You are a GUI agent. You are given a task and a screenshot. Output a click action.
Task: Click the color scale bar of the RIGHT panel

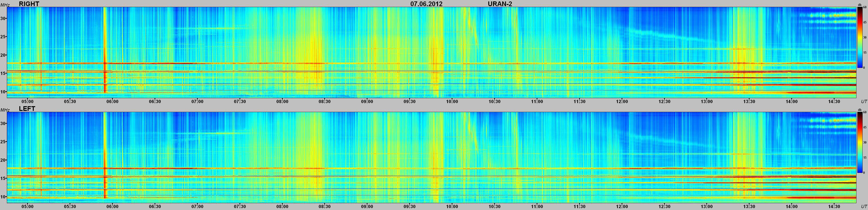[860, 37]
